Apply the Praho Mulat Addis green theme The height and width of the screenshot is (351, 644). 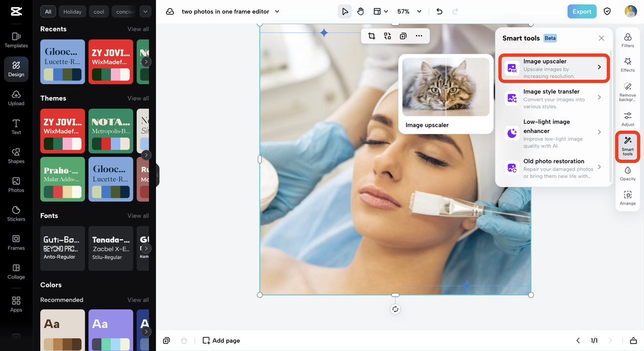[x=62, y=179]
